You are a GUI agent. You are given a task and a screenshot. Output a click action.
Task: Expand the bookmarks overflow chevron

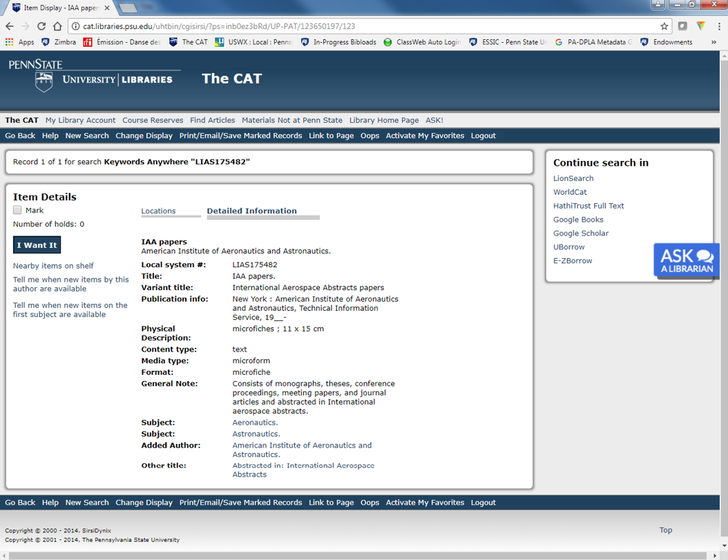713,41
